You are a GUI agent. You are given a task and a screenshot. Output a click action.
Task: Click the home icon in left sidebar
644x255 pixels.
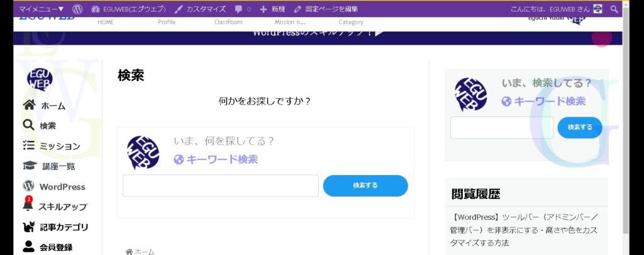(29, 105)
